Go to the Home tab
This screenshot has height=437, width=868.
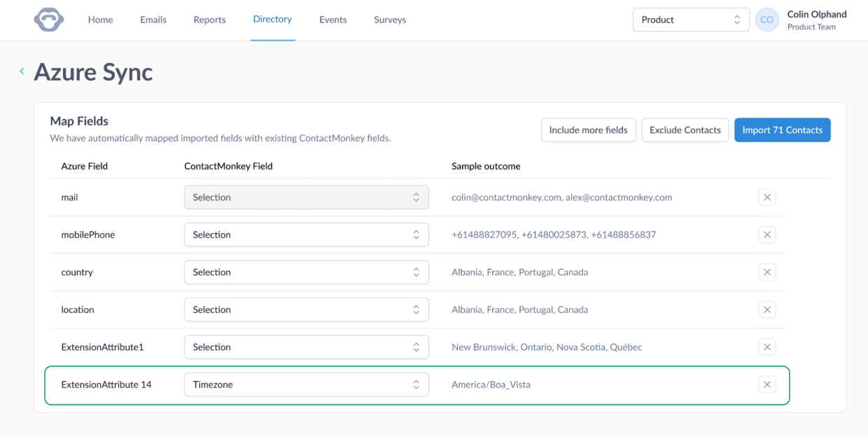pos(101,20)
